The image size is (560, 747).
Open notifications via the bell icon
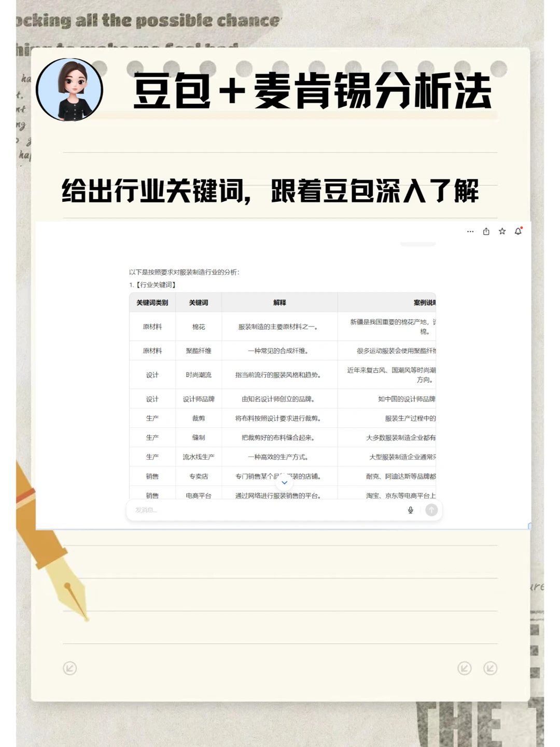pyautogui.click(x=518, y=231)
